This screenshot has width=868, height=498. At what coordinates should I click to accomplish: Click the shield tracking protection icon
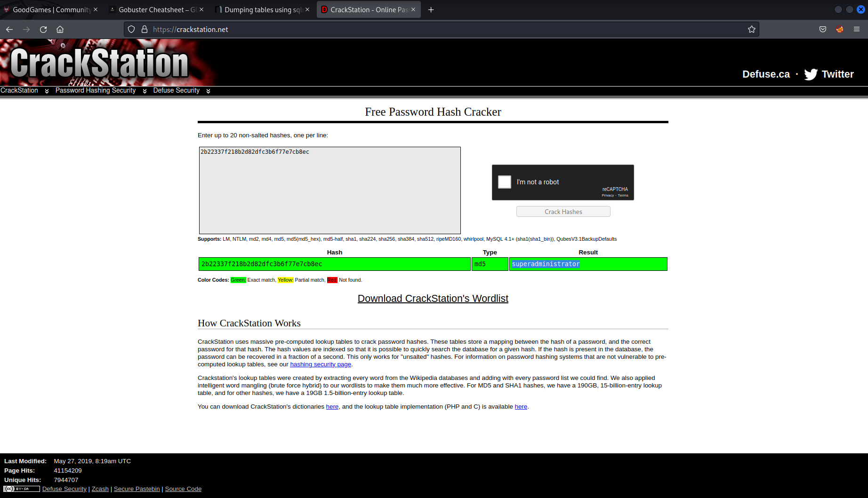point(131,29)
